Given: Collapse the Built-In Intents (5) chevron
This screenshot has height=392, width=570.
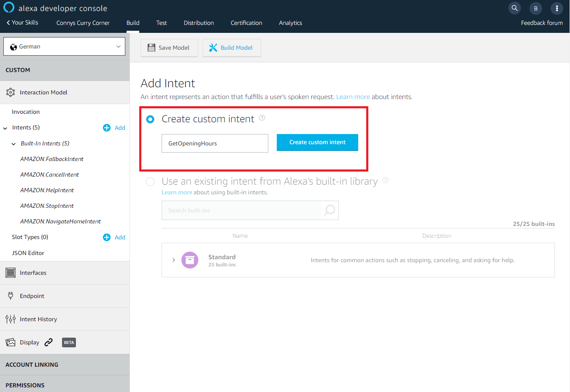Looking at the screenshot, I should click(x=14, y=144).
